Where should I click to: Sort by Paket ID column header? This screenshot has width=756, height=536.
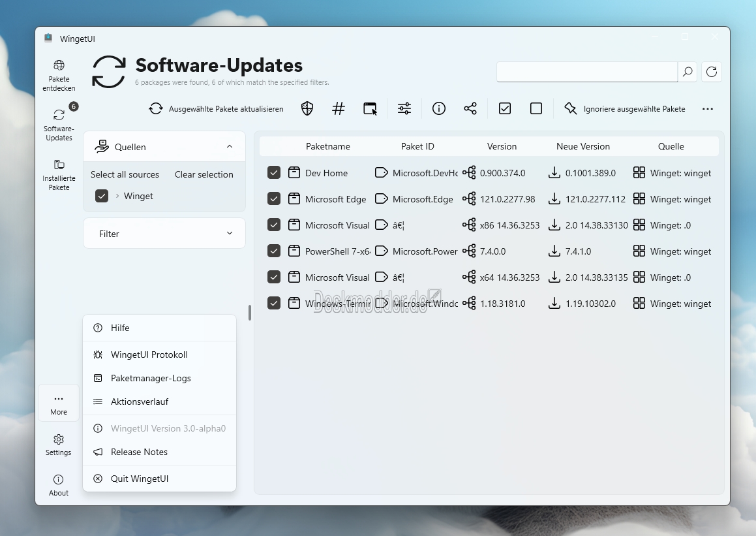click(x=417, y=146)
